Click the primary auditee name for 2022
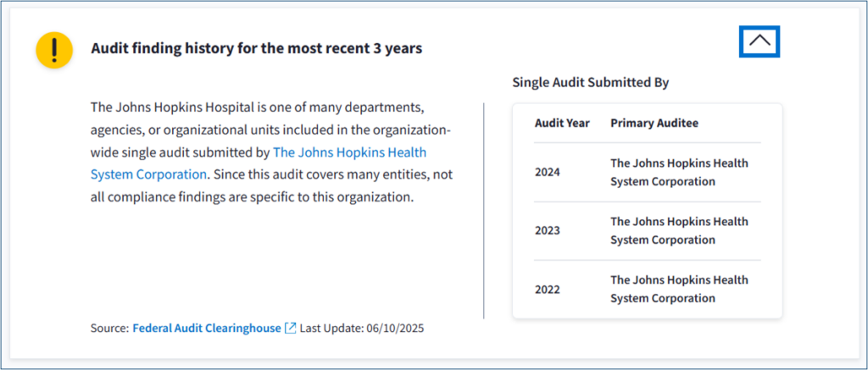The height and width of the screenshot is (370, 868). [679, 289]
